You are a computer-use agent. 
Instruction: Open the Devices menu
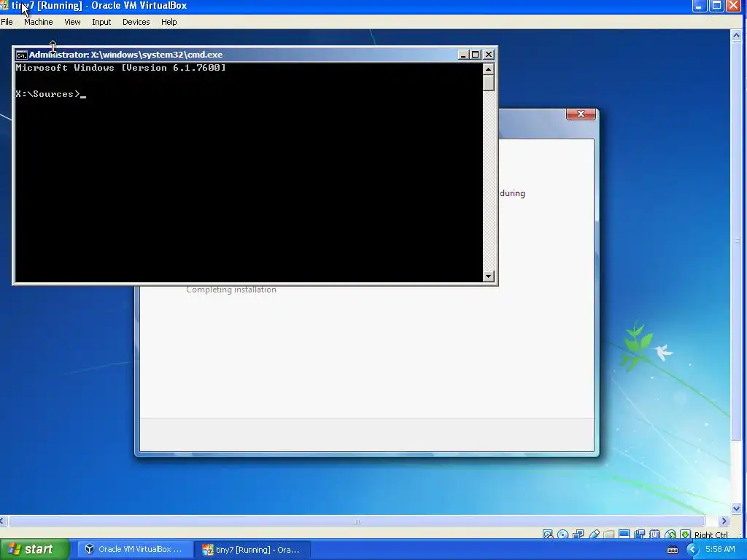136,22
